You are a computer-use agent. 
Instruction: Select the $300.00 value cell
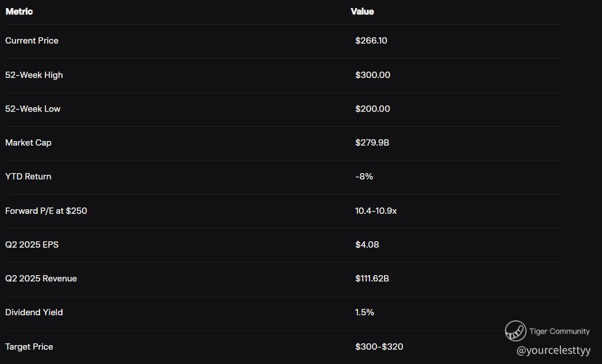point(372,75)
